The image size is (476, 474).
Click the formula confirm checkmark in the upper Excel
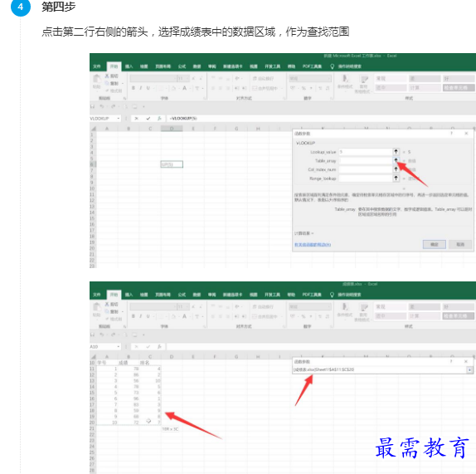pos(148,119)
